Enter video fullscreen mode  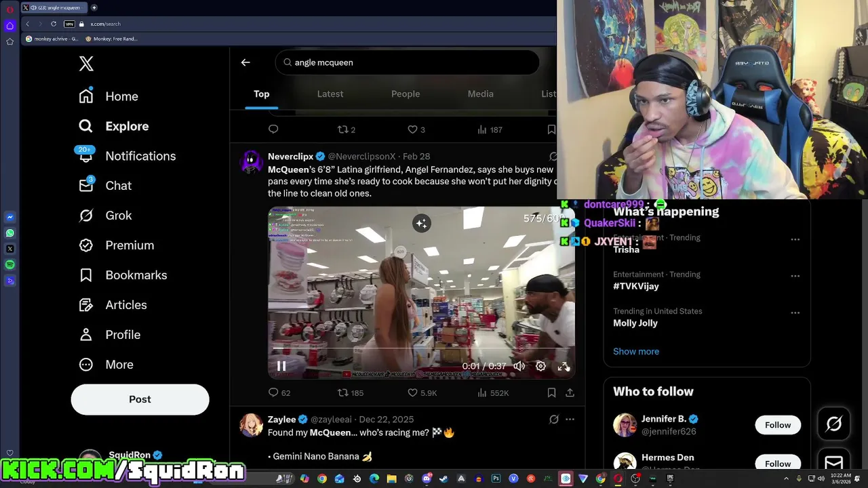click(563, 366)
